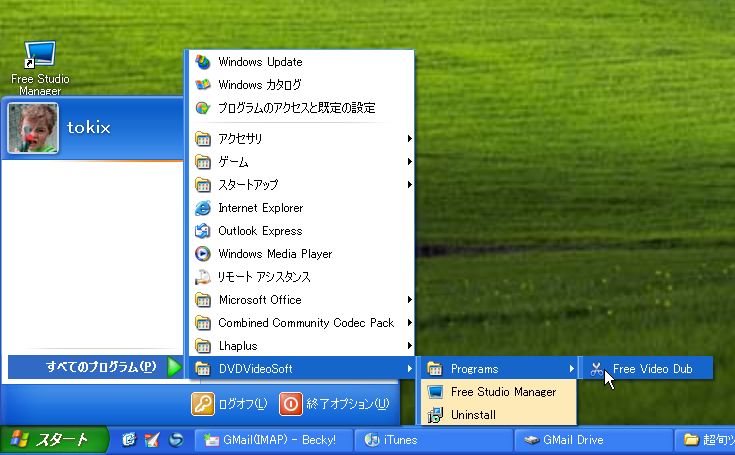Click the DVDVideoSoft folder icon
Screen dimensions: 735x455
[203, 369]
